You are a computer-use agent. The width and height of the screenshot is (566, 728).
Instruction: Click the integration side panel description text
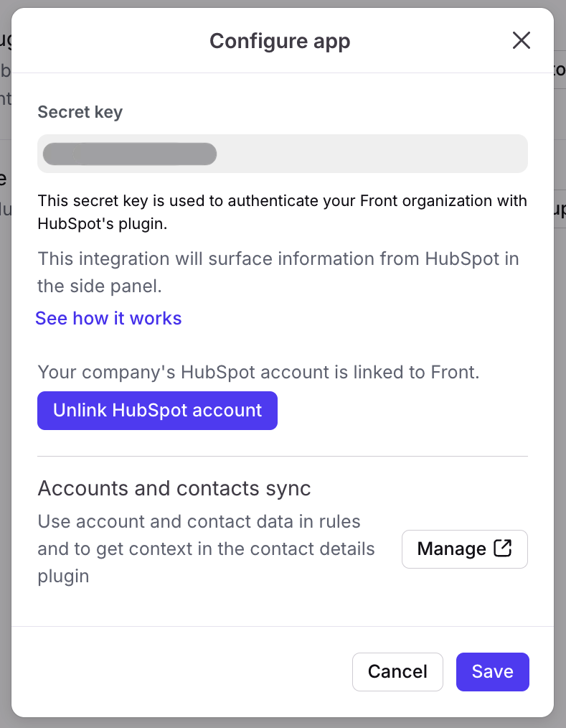[x=278, y=272]
